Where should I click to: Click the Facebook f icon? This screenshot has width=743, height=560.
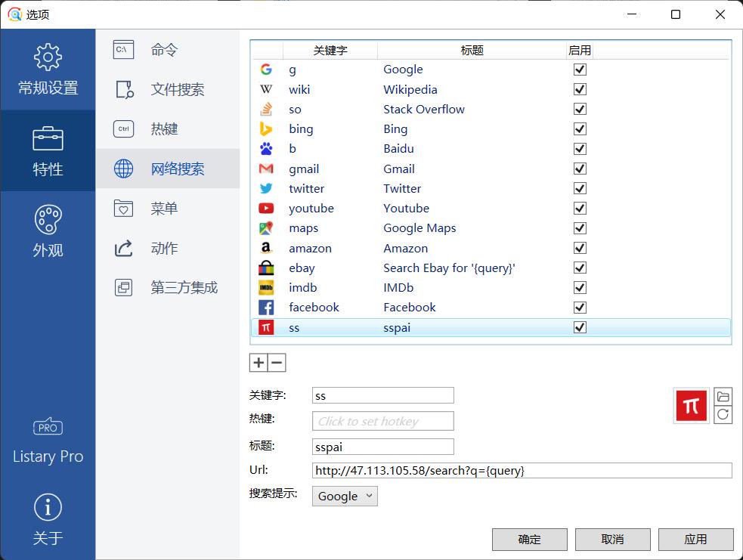(x=266, y=308)
